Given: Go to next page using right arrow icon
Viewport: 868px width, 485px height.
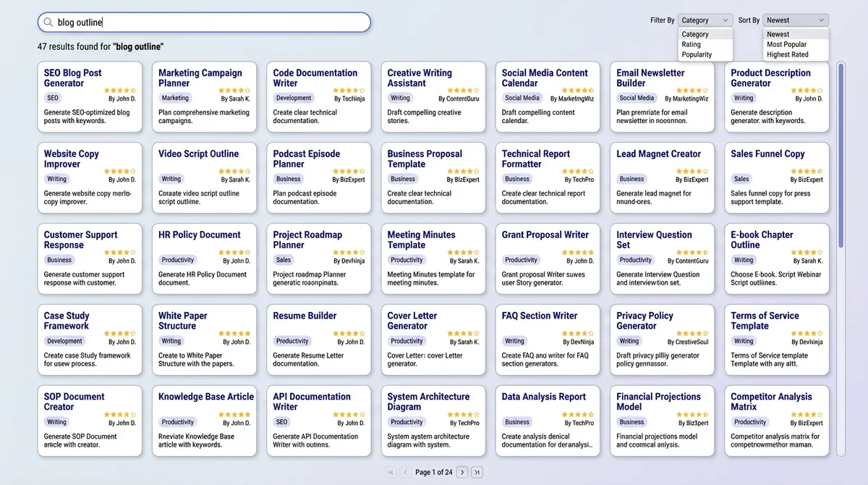Looking at the screenshot, I should [x=462, y=472].
